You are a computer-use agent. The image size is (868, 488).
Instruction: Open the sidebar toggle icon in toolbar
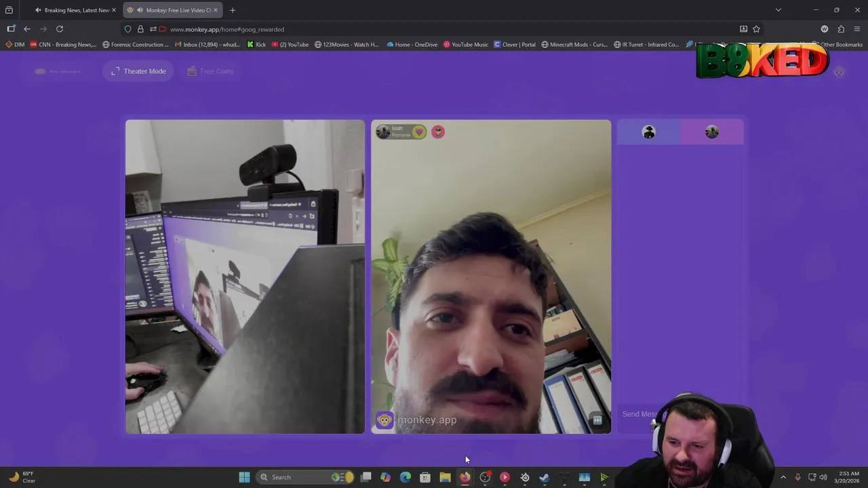(x=11, y=29)
